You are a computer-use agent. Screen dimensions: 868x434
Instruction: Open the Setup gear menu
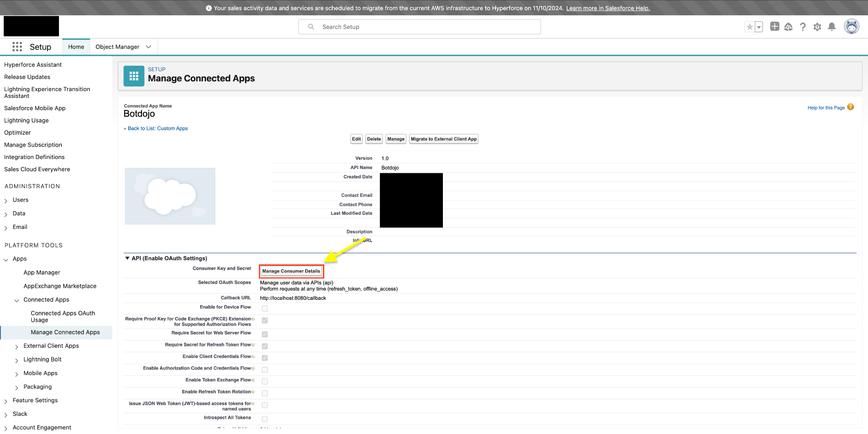817,27
